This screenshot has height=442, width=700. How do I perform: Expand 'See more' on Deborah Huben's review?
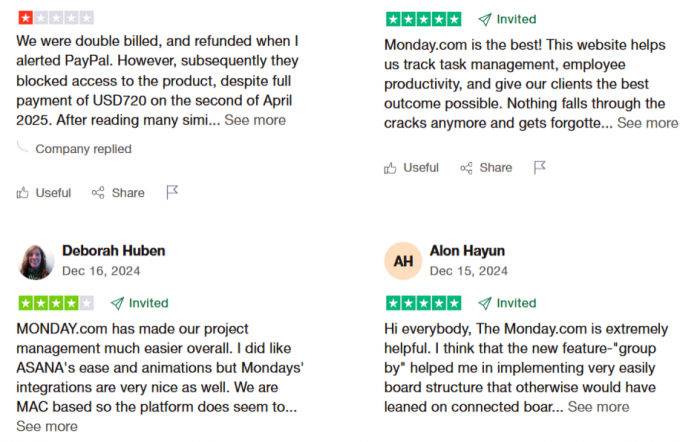click(47, 426)
